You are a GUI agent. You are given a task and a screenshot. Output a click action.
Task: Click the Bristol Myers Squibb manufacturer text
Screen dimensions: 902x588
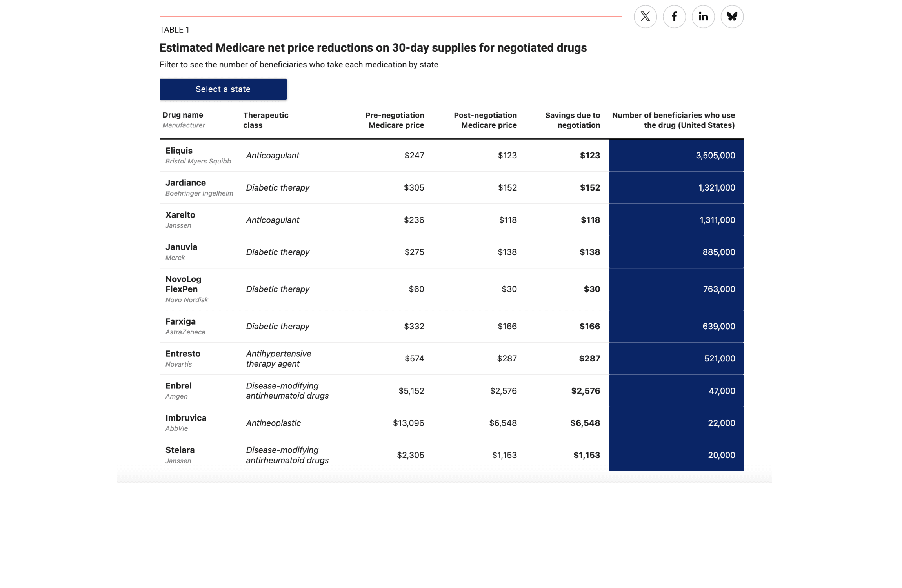tap(198, 161)
